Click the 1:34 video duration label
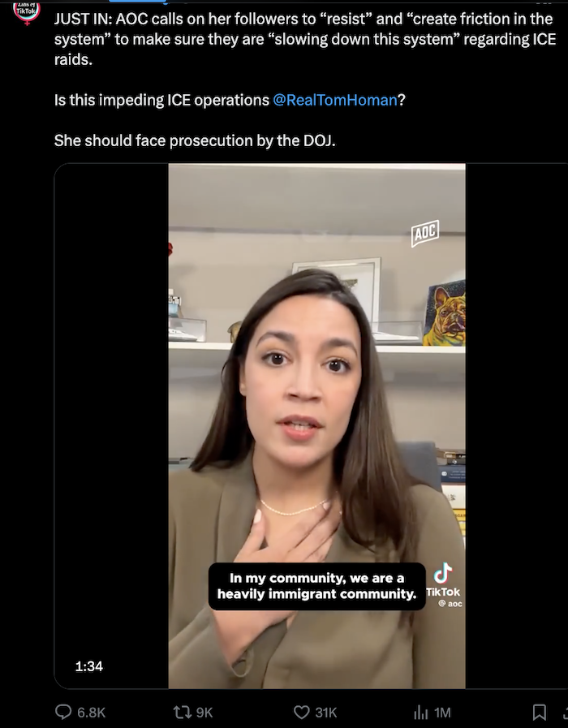 (88, 666)
